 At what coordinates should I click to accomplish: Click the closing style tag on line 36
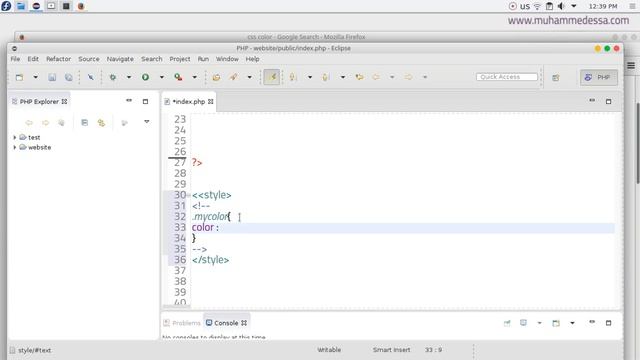pos(211,260)
